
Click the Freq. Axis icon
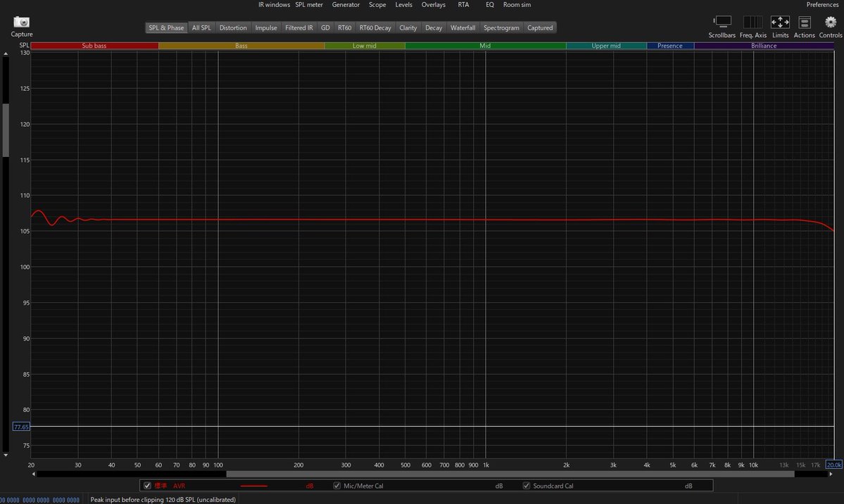click(752, 22)
